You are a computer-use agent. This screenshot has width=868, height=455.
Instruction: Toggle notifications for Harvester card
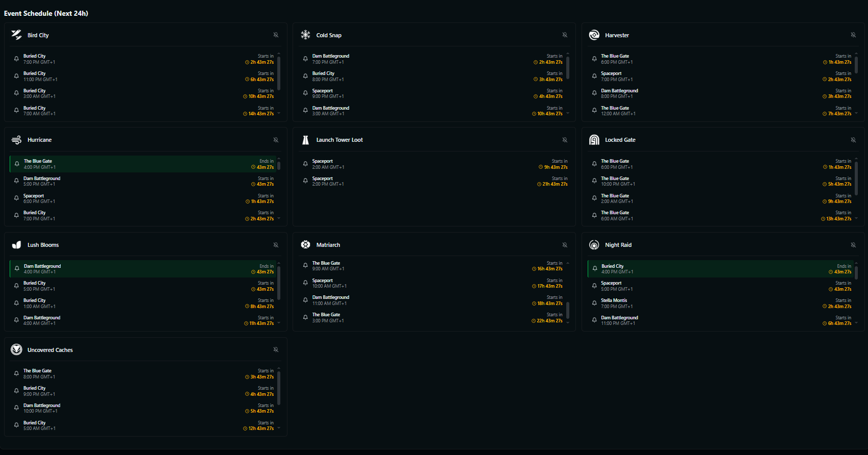(853, 35)
